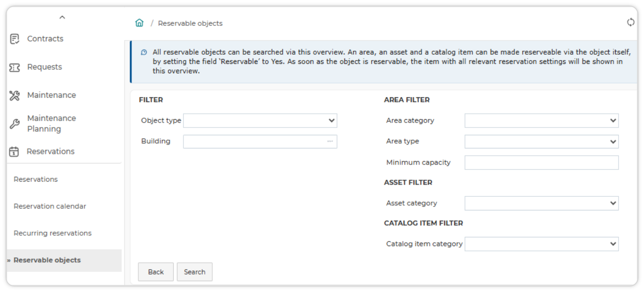Click the Reservable objects breadcrumb text
644x292 pixels.
click(x=190, y=23)
